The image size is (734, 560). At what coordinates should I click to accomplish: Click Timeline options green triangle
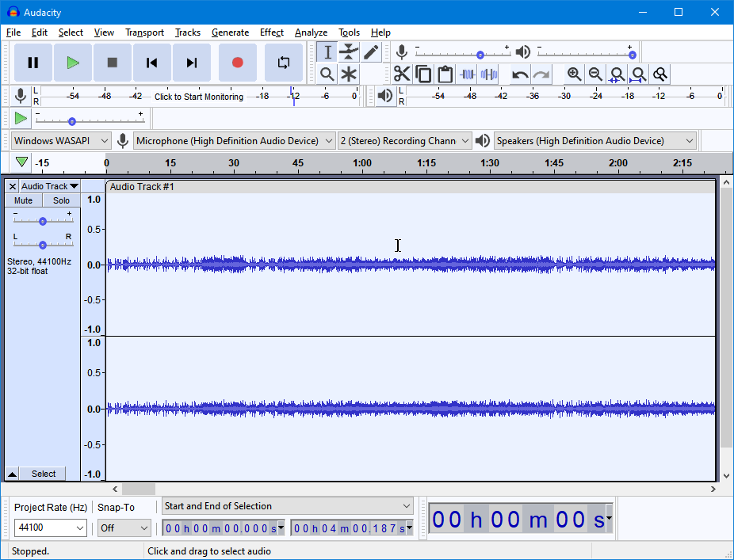21,162
